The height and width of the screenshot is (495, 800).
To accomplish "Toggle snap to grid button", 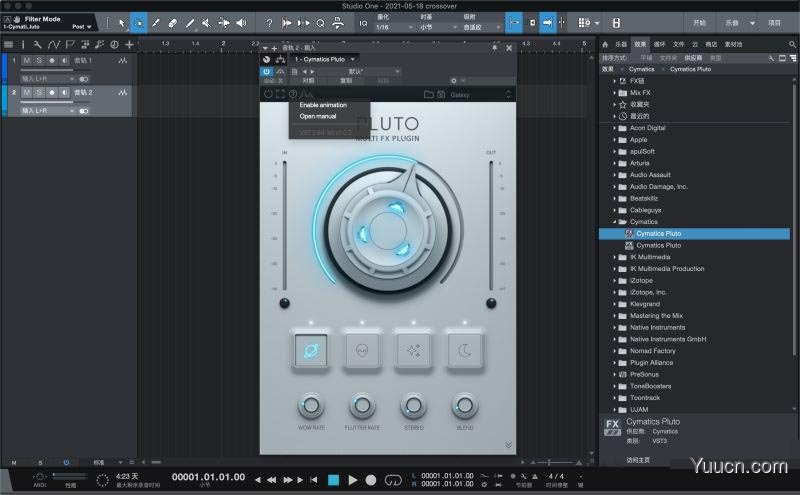I will tap(547, 23).
